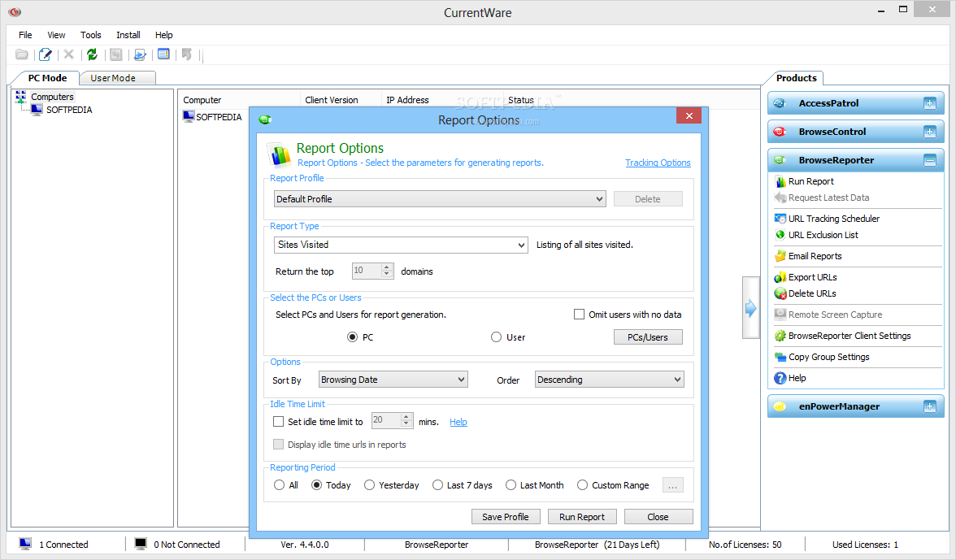The height and width of the screenshot is (560, 956).
Task: Click the Computers root node in tree
Action: pyautogui.click(x=52, y=97)
